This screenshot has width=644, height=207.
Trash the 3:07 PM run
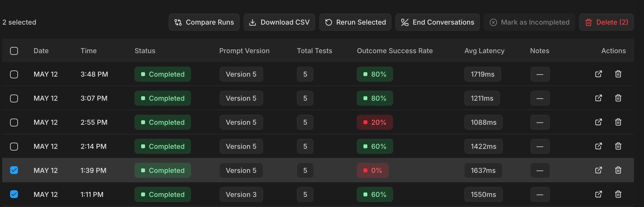click(x=618, y=98)
